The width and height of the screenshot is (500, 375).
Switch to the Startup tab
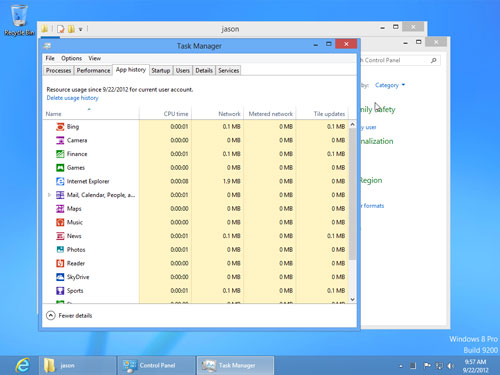(x=161, y=70)
